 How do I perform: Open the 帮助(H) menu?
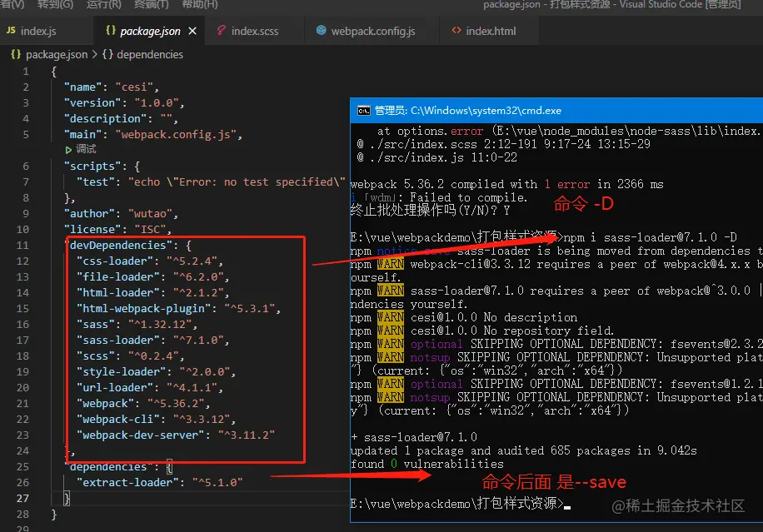click(x=200, y=4)
